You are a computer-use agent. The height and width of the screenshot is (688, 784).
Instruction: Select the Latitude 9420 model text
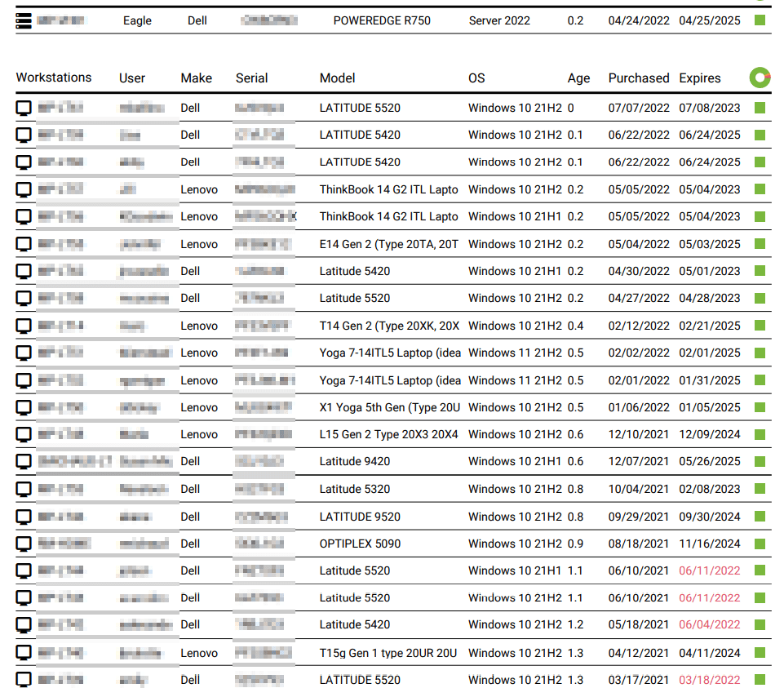click(x=355, y=461)
